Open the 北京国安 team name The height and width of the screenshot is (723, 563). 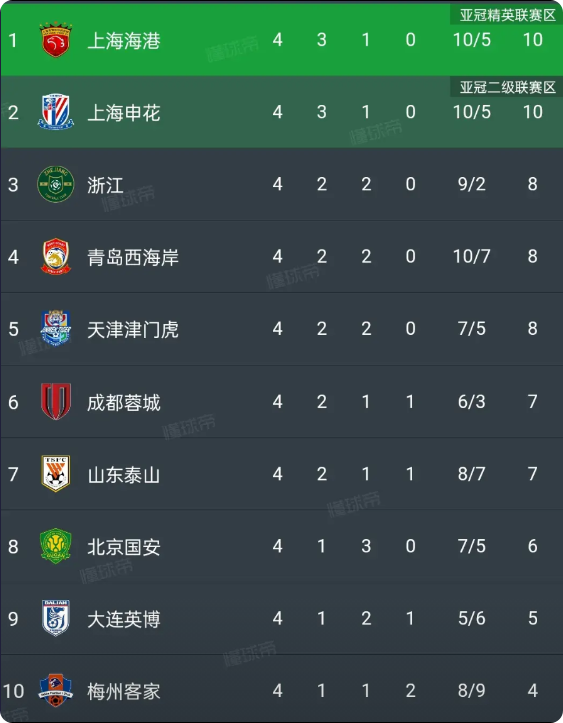coord(124,547)
